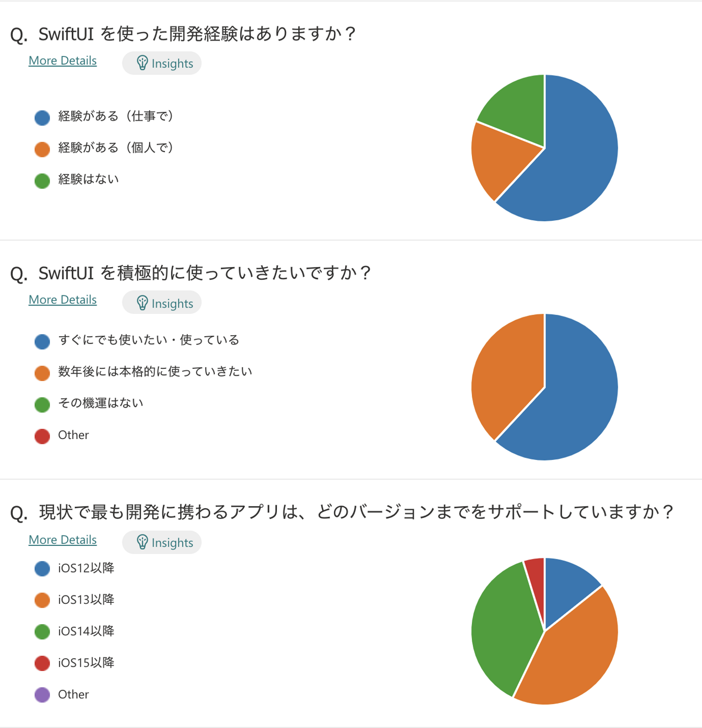Select the iOS15以降 legend label

pos(86,663)
